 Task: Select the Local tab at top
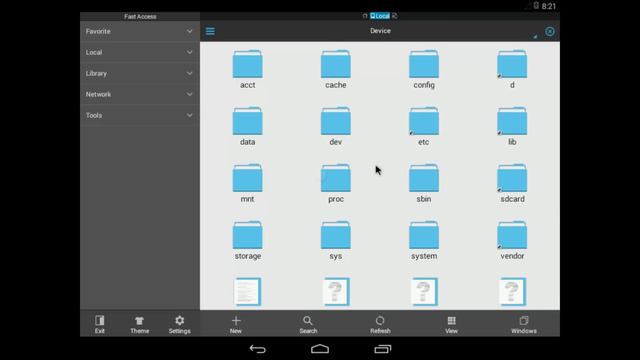point(380,16)
